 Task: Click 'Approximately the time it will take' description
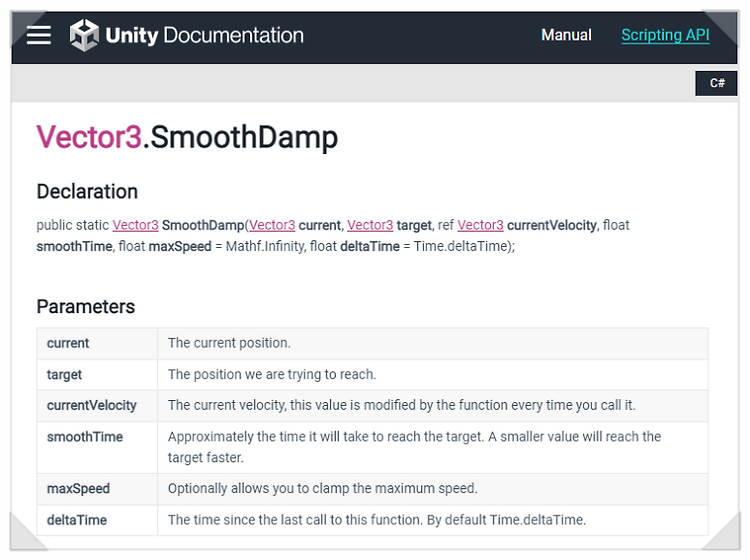414,447
